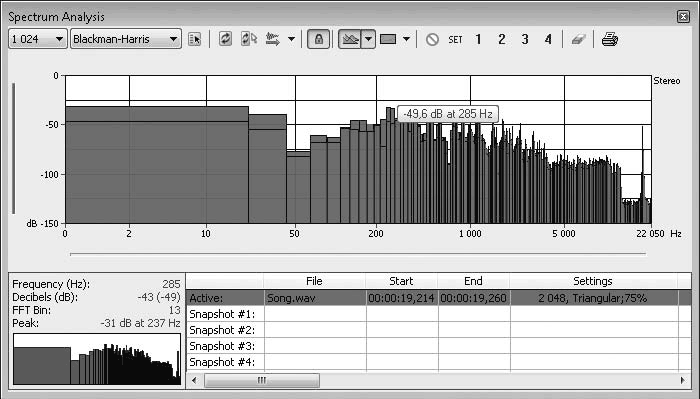The height and width of the screenshot is (399, 700).
Task: Open the display mode dropdown arrow
Action: 368,39
